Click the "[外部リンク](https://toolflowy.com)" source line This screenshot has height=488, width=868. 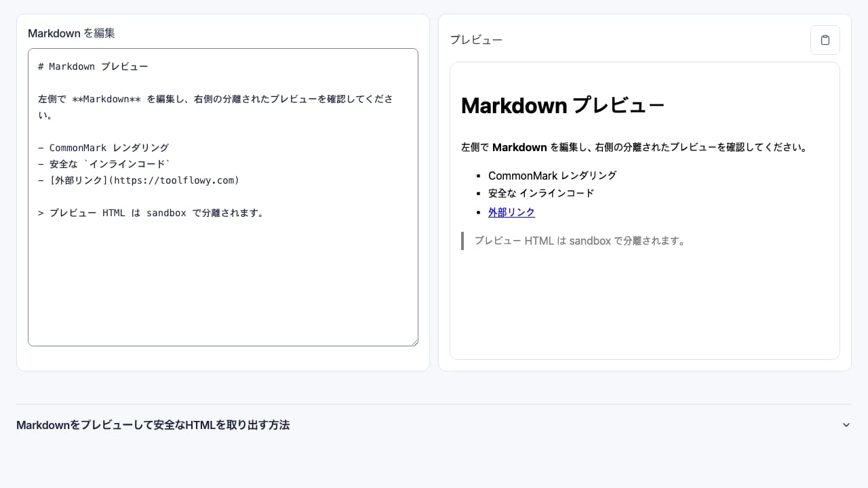tap(144, 180)
